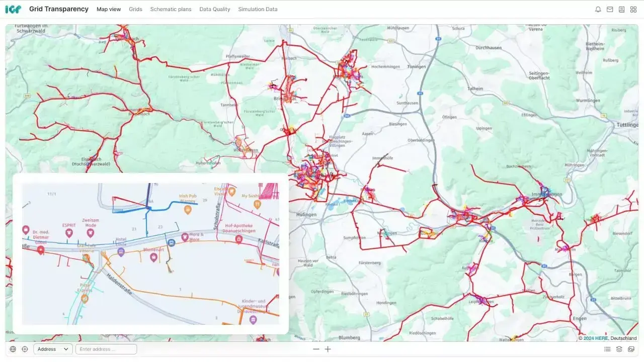This screenshot has width=644, height=362.
Task: Go to the Data Quality tab
Action: [214, 9]
